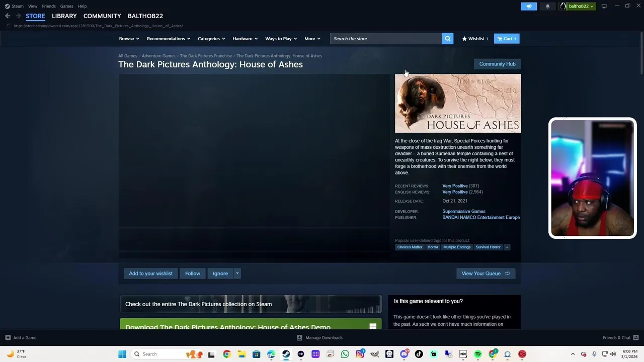Open Discord from the taskbar
The image size is (644, 362).
point(404,354)
